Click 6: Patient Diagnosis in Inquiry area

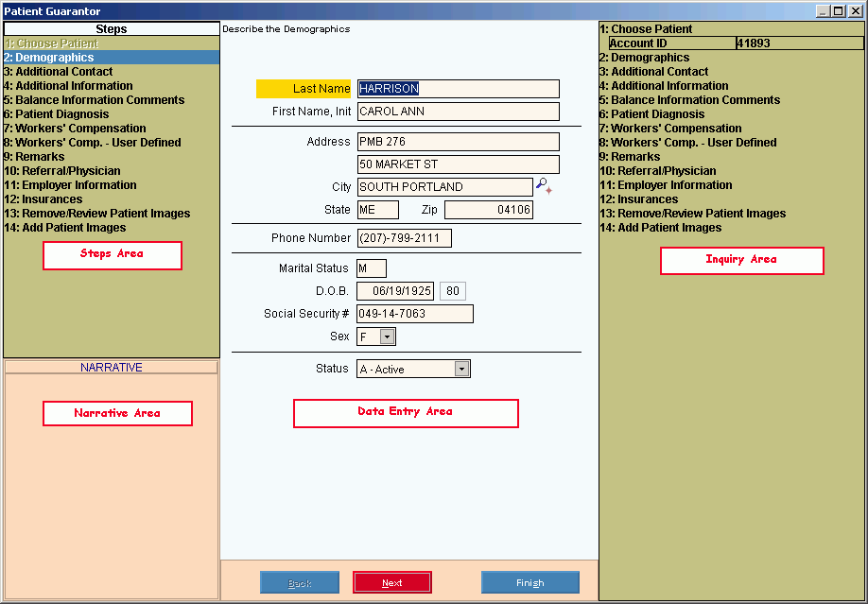point(652,114)
